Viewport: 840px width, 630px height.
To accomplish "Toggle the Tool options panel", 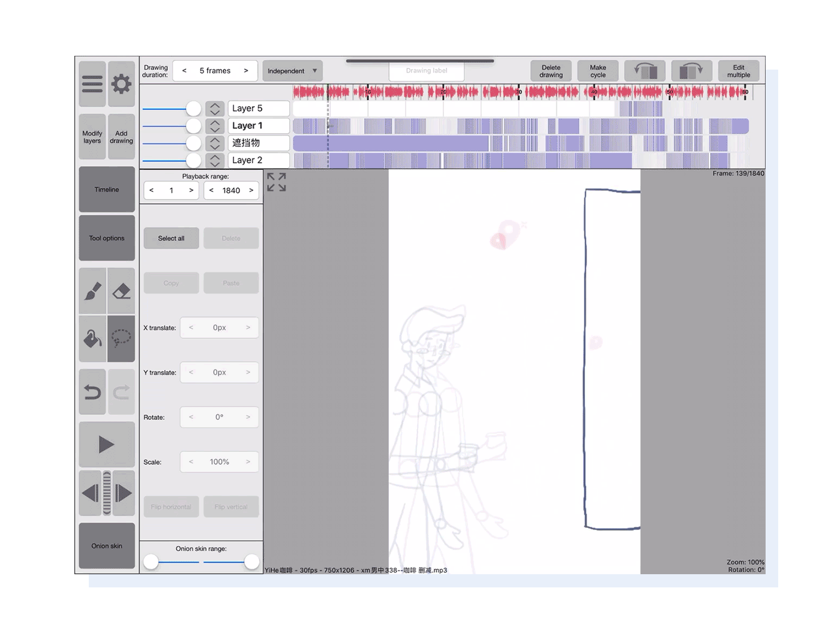I will coord(106,238).
